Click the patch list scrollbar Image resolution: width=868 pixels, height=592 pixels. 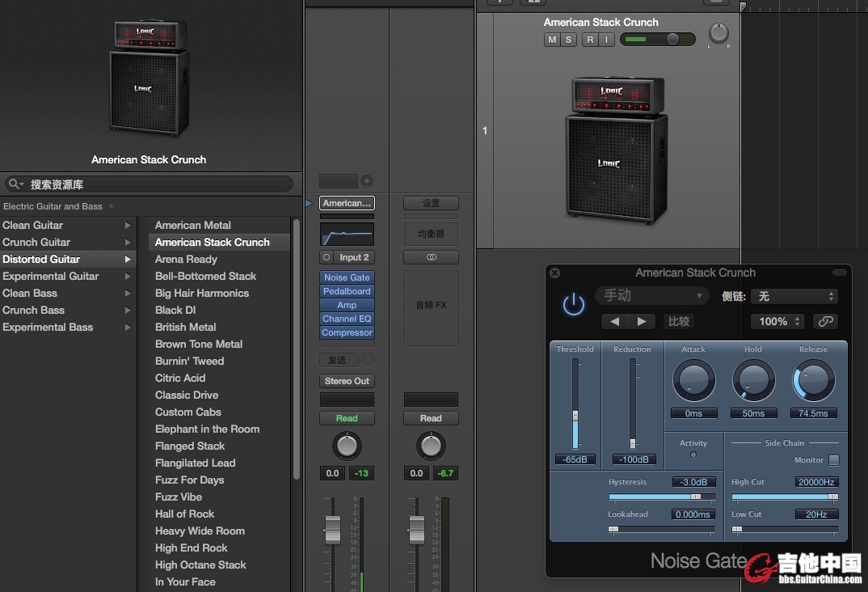296,349
